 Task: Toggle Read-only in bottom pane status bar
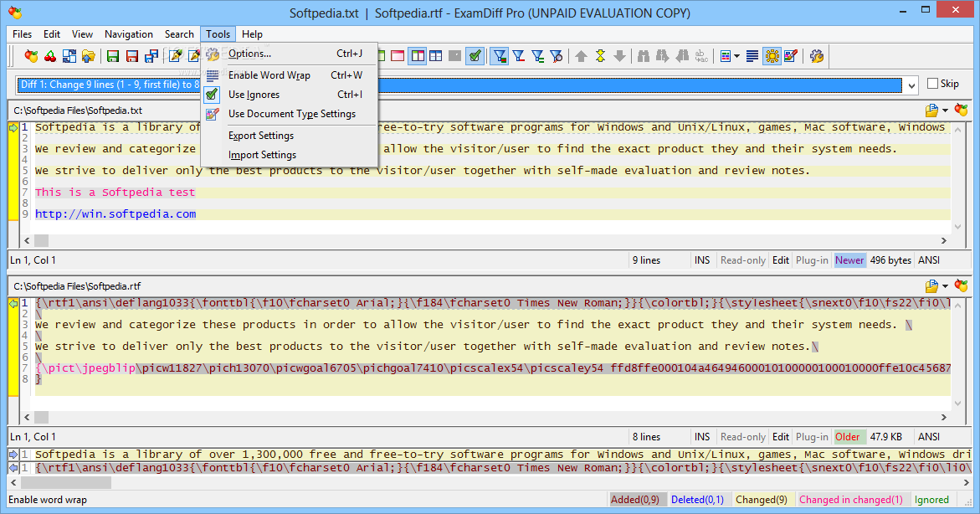(742, 436)
